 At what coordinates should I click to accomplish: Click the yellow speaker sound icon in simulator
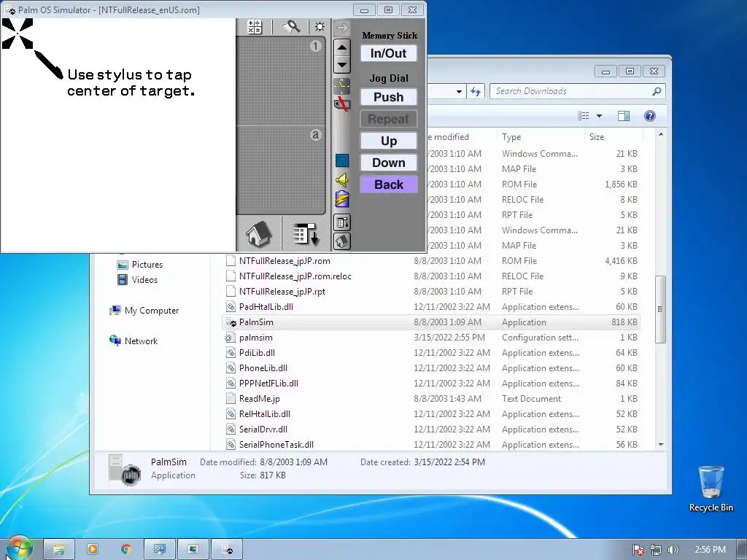[x=342, y=180]
